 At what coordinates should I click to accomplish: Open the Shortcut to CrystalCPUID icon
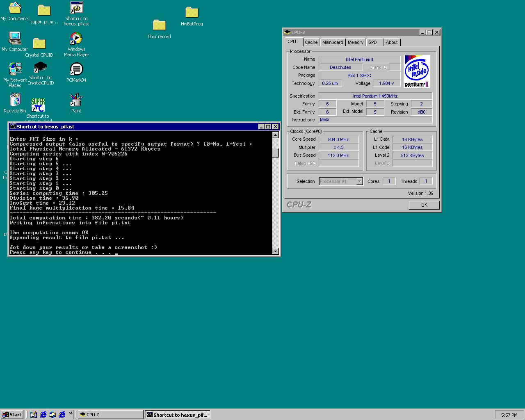[40, 73]
